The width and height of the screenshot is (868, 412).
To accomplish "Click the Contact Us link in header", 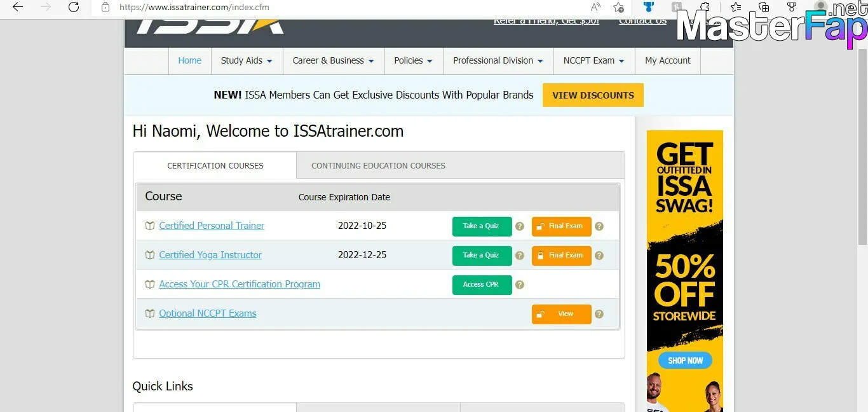I will [x=642, y=21].
